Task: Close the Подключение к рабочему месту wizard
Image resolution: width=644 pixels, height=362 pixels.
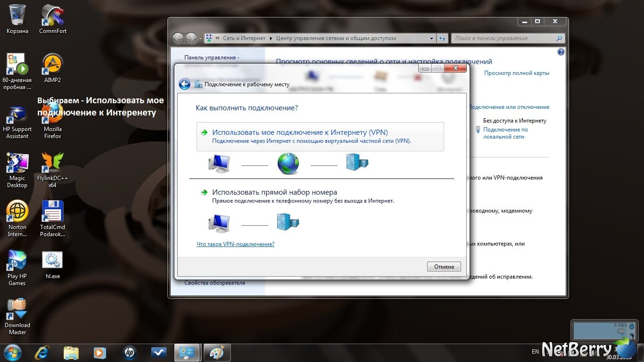Action: (x=455, y=68)
